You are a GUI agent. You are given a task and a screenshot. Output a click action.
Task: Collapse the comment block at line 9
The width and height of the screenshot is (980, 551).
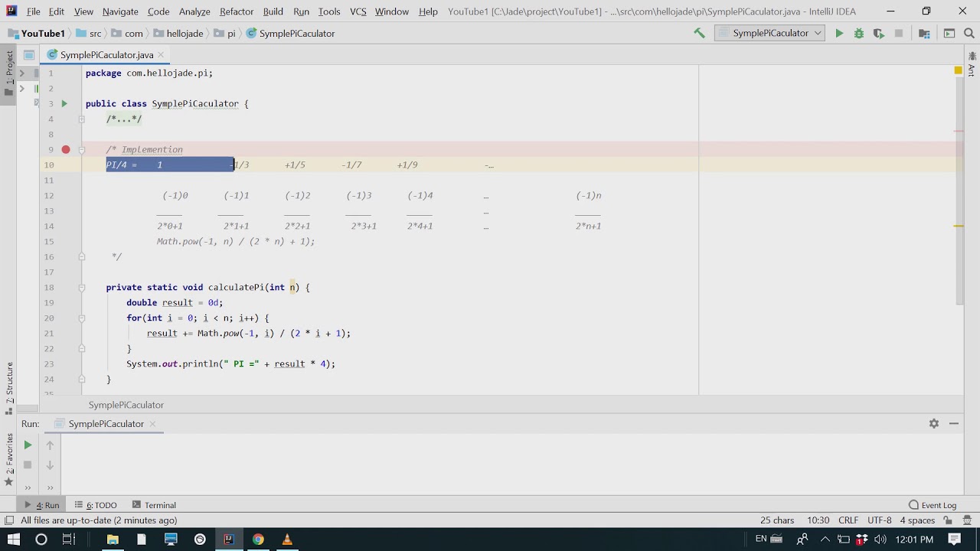[81, 149]
